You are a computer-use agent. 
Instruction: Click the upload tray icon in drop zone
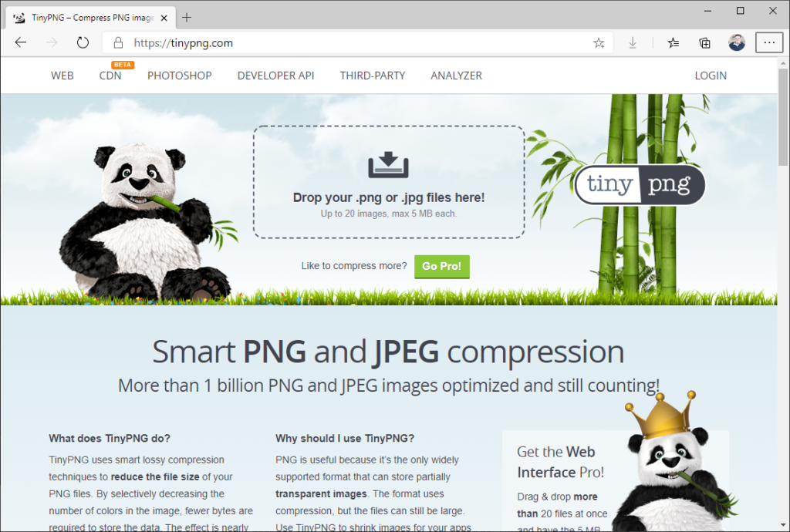(x=388, y=165)
